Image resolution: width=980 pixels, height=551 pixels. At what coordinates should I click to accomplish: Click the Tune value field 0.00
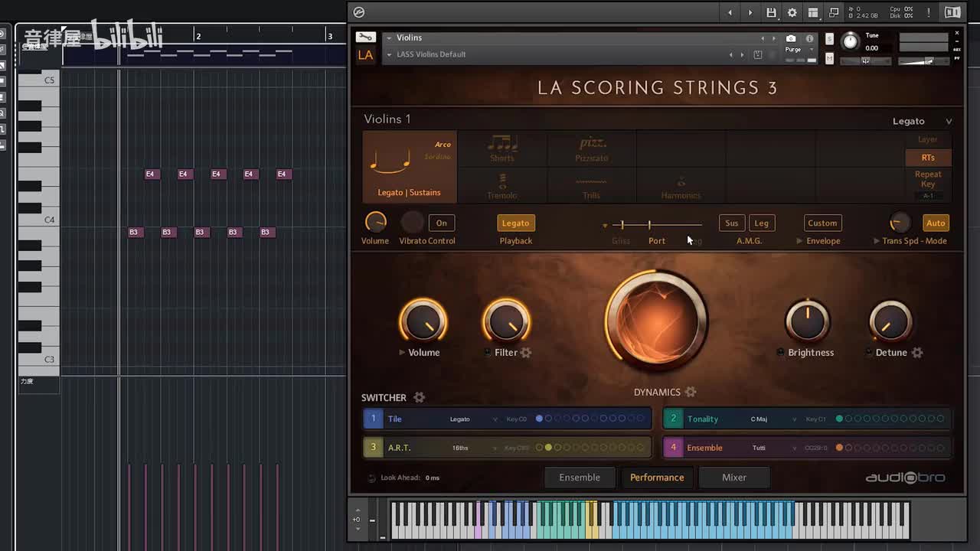pos(872,48)
